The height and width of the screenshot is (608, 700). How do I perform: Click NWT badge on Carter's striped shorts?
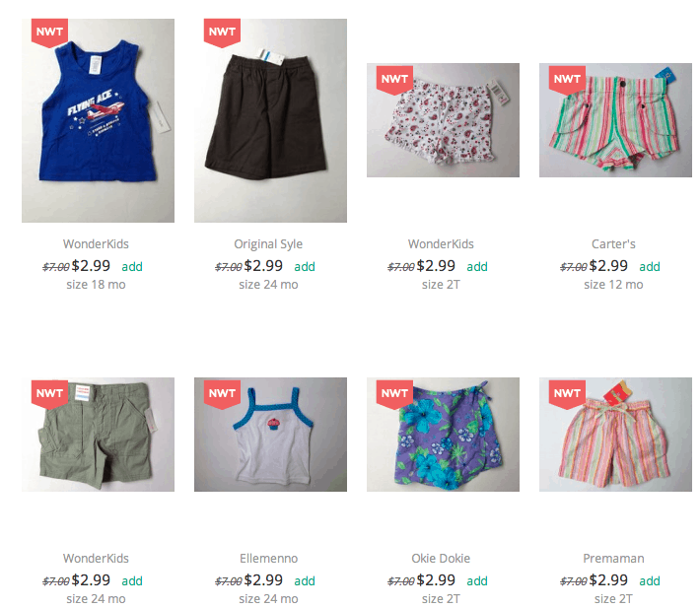567,80
